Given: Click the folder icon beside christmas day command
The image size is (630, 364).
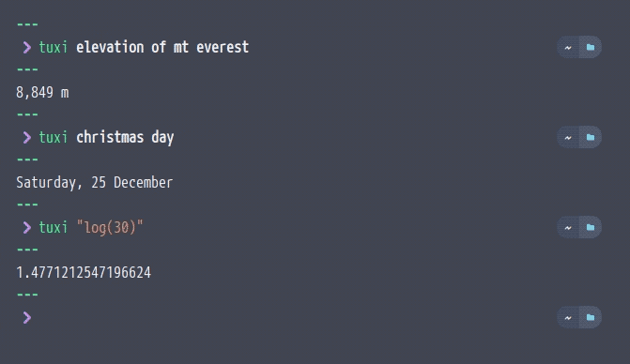Looking at the screenshot, I should coord(591,138).
